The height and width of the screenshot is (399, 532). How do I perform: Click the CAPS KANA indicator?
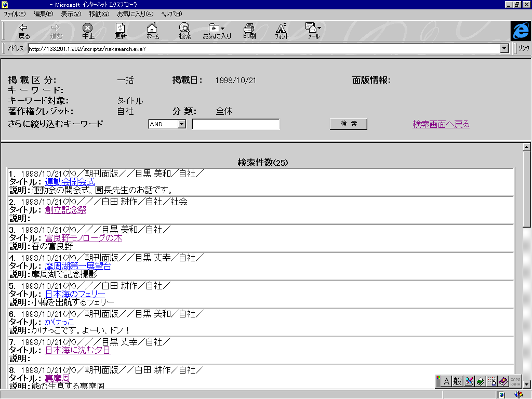515,382
